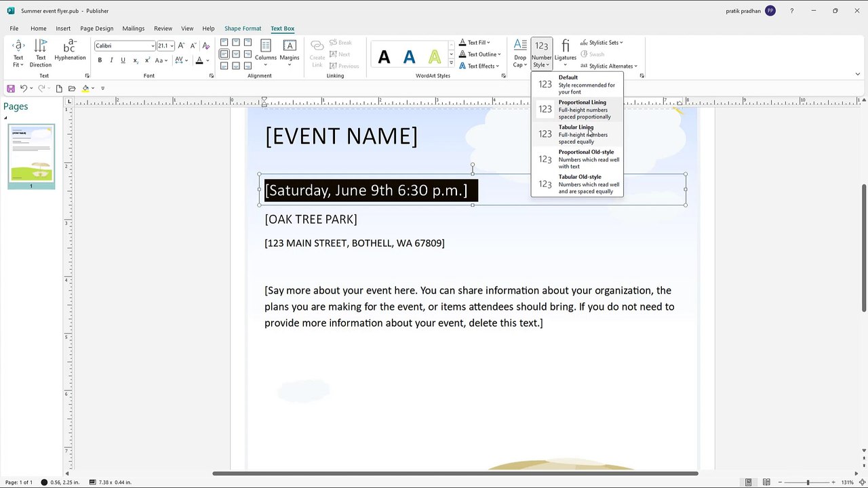Screen dimensions: 868x488
Task: Open the Ligatures menu
Action: tap(565, 53)
